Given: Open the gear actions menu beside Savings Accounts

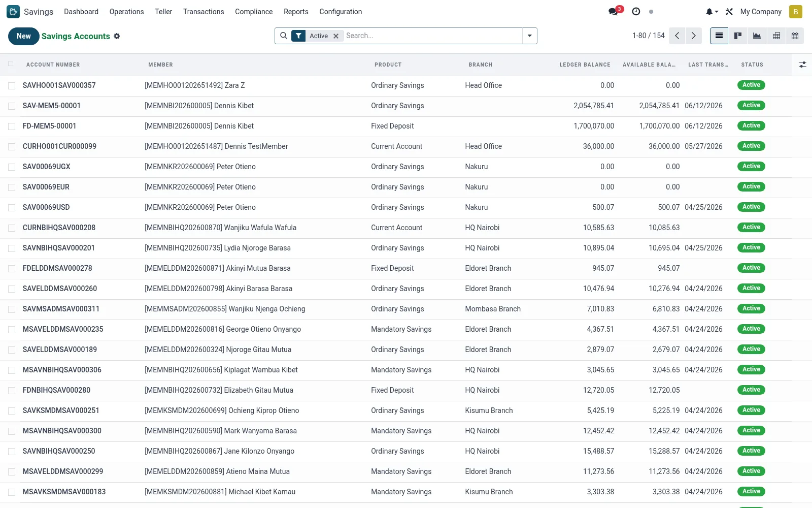Looking at the screenshot, I should tap(117, 36).
